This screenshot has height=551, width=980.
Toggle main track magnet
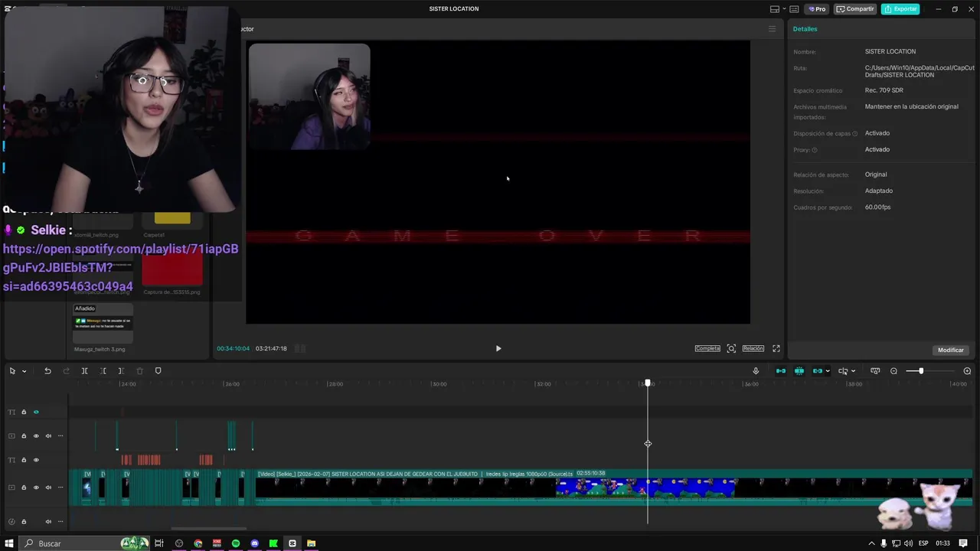click(781, 371)
